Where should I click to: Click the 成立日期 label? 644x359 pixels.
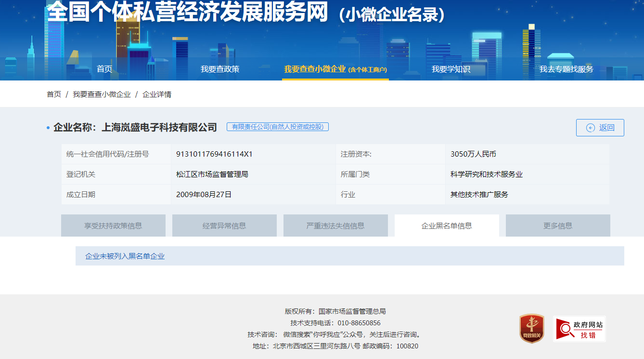tap(81, 195)
